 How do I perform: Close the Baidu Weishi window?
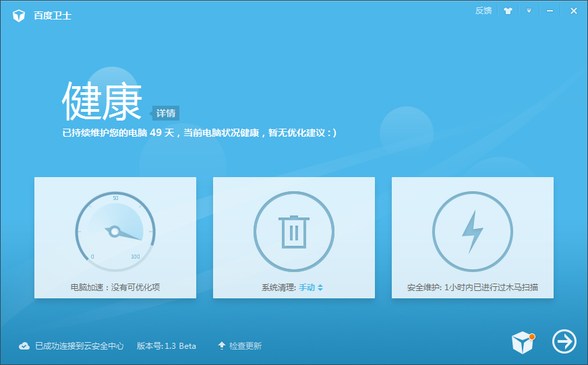573,11
